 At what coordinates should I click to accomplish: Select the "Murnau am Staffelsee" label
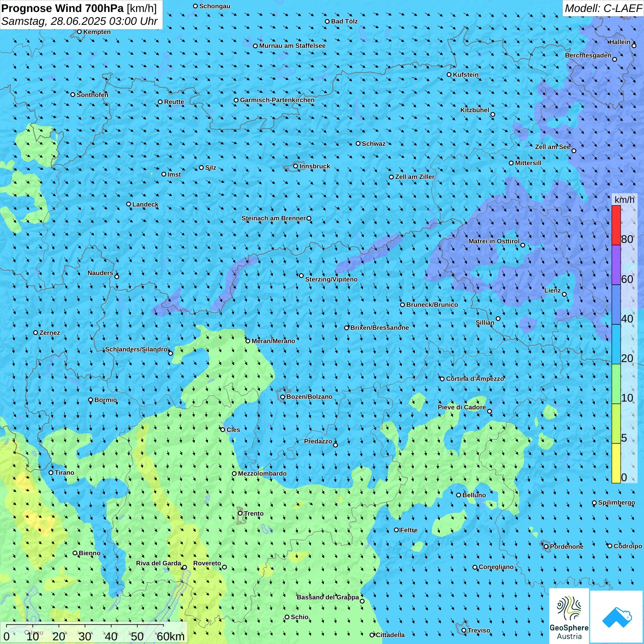tap(292, 46)
